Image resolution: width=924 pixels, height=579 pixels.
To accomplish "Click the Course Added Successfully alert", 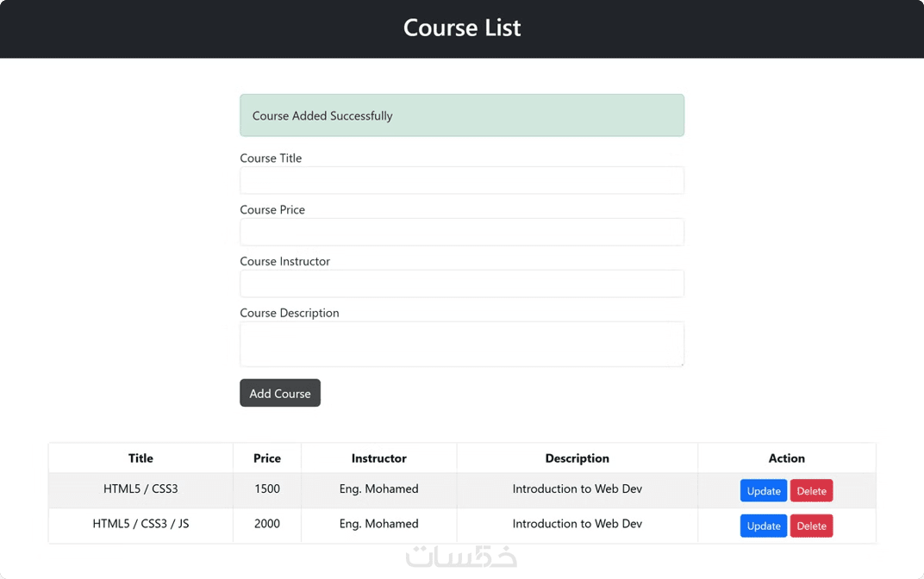I will coord(462,115).
